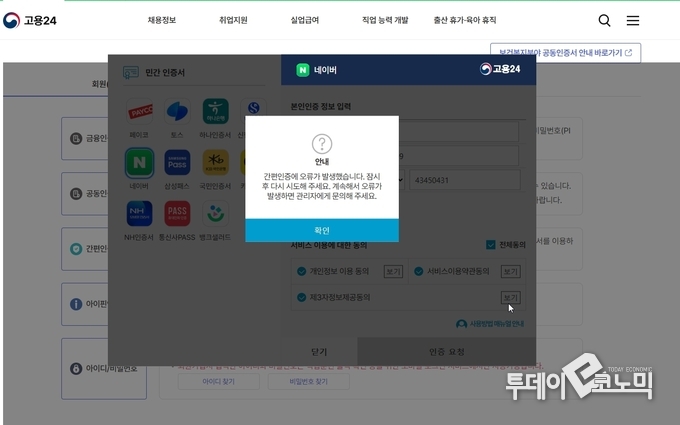Click the question mark icon in the alert
680x425 pixels.
pyautogui.click(x=322, y=144)
